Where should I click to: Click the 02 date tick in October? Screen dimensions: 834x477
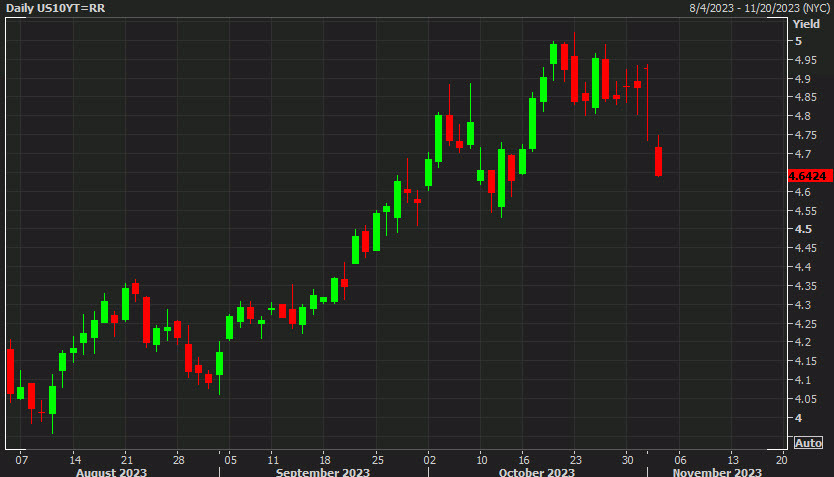pyautogui.click(x=429, y=460)
